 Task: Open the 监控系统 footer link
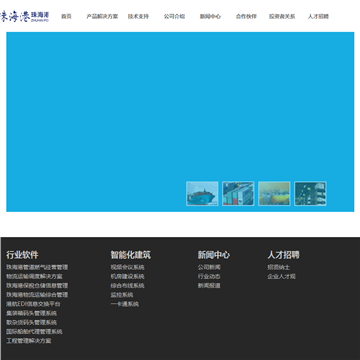[x=122, y=295]
